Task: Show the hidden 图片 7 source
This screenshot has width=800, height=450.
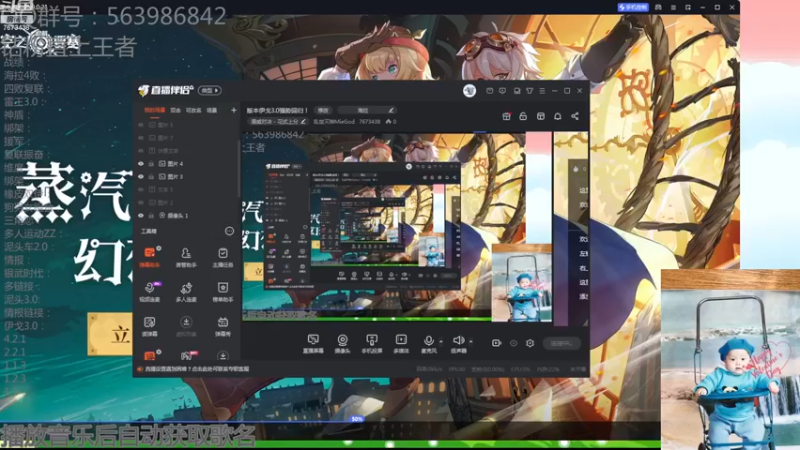Action: coord(141,138)
